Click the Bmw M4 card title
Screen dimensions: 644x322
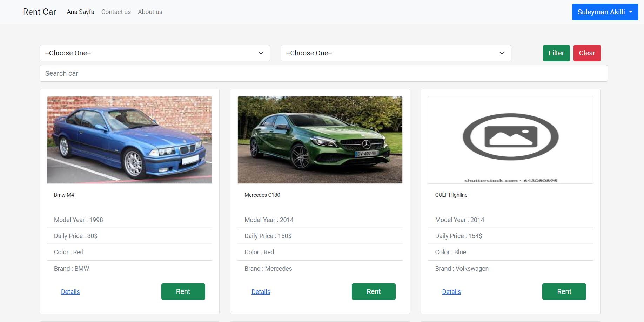(63, 195)
